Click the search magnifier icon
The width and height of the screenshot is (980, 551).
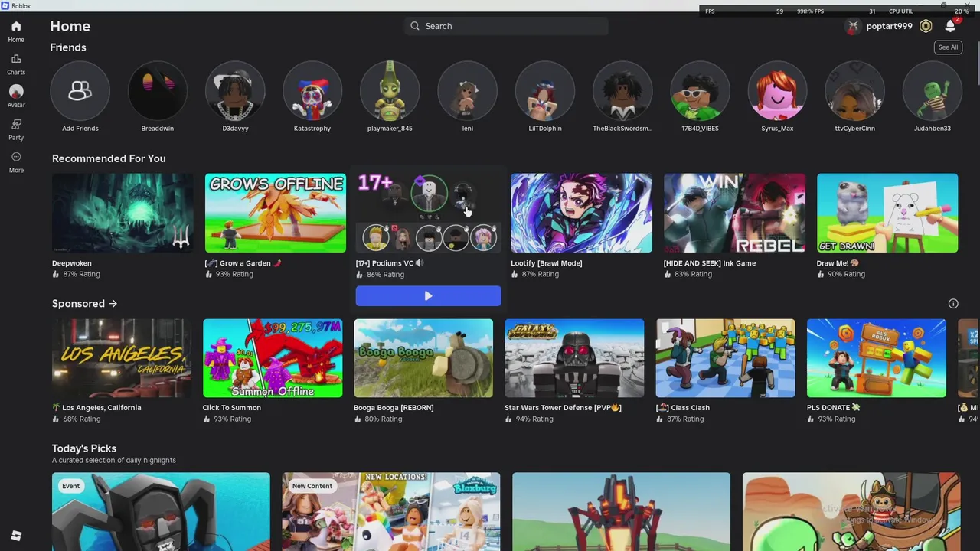(x=415, y=26)
